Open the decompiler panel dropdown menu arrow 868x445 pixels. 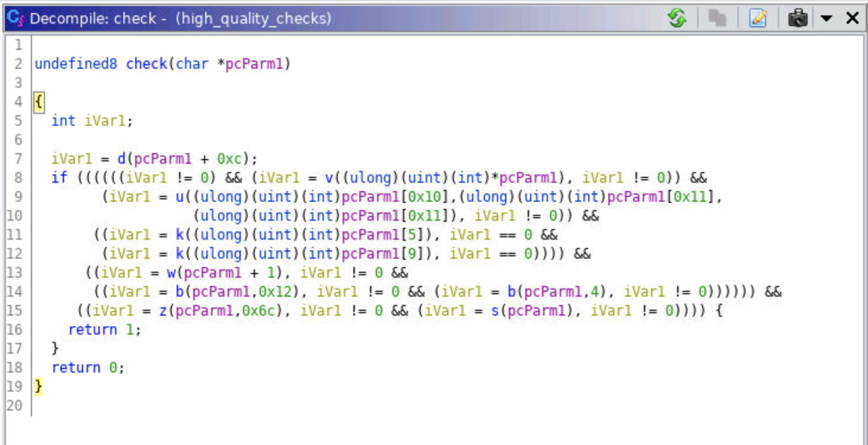(x=826, y=18)
